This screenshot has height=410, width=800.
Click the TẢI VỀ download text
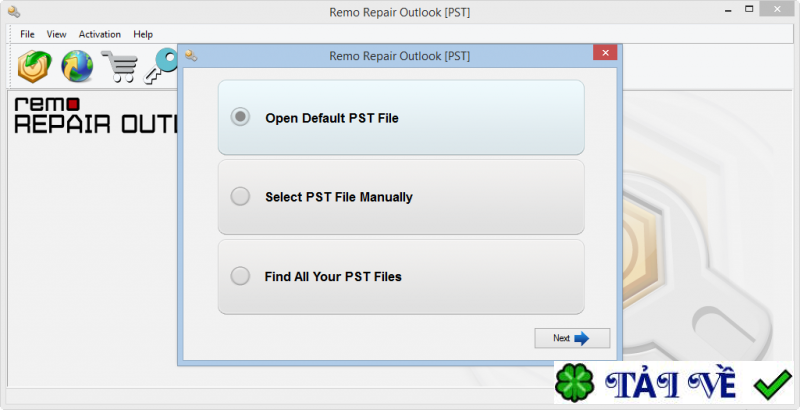[x=671, y=385]
